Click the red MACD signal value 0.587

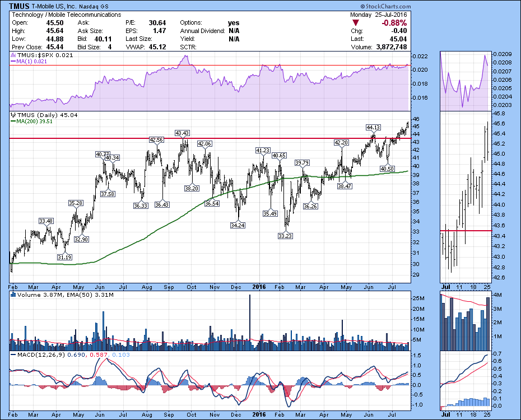tap(97, 355)
